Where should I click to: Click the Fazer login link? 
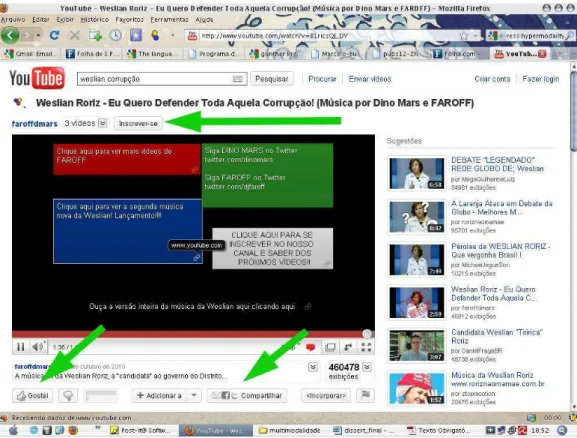[x=541, y=79]
